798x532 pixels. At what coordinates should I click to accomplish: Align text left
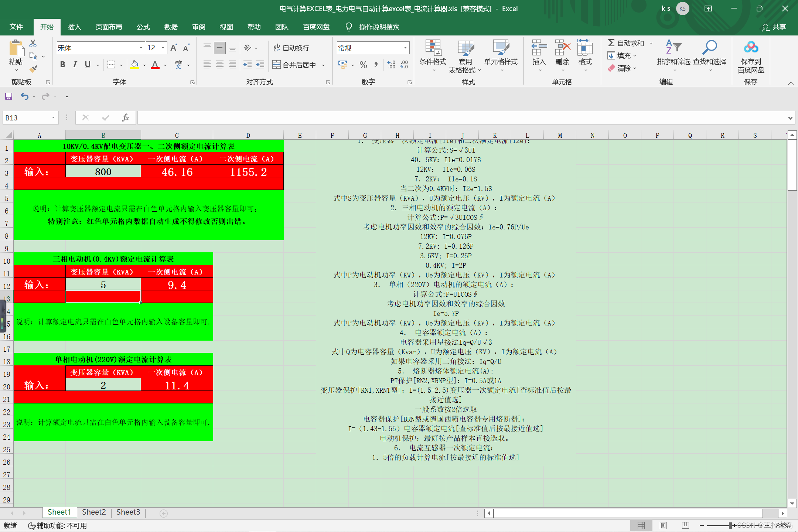[207, 65]
